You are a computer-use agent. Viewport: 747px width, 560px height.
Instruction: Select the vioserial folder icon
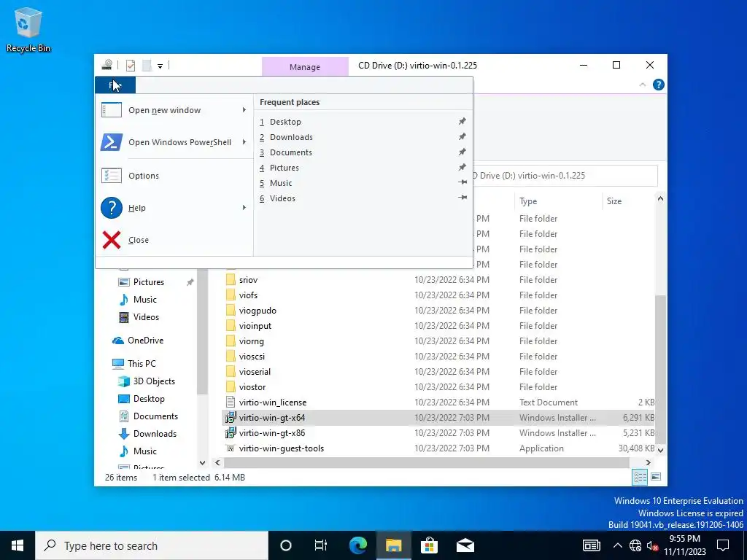click(231, 371)
